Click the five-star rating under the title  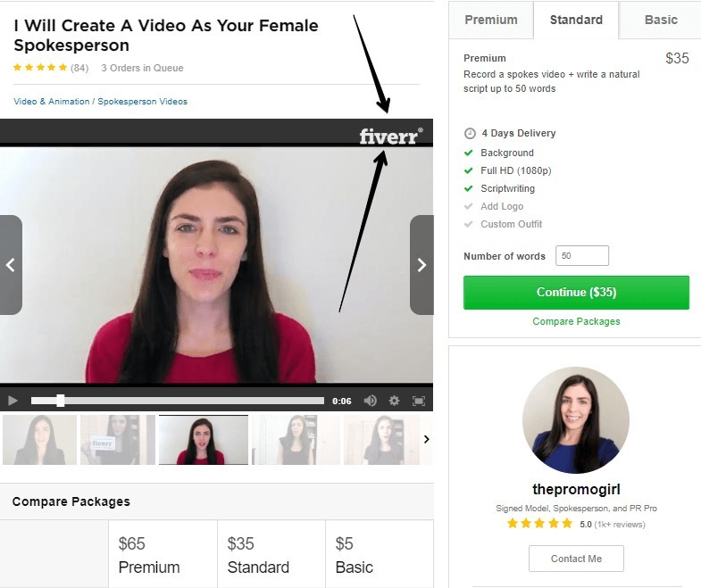tap(40, 68)
